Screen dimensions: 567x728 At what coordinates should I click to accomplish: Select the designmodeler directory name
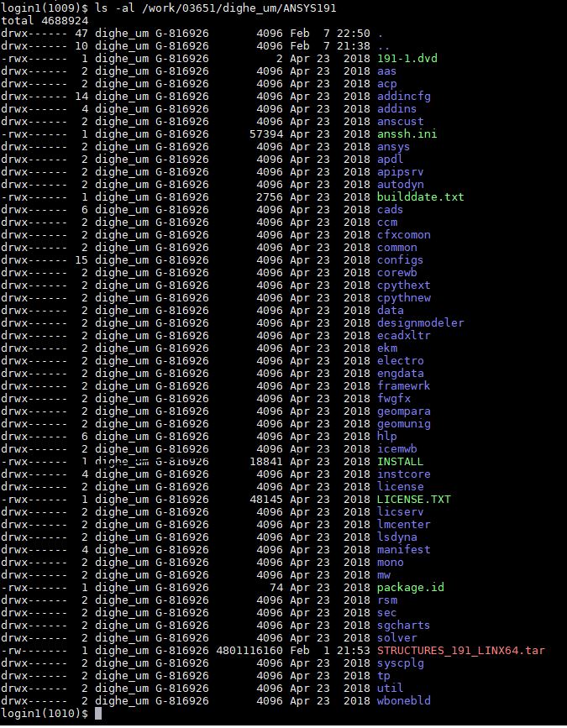(x=421, y=322)
